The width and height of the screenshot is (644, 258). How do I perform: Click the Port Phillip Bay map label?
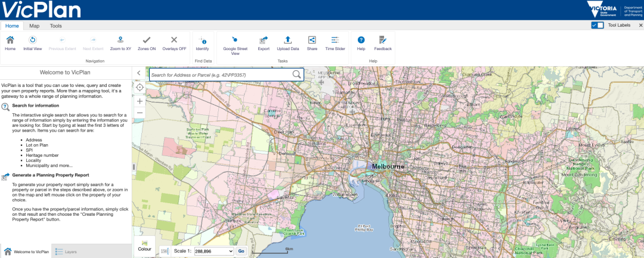pyautogui.click(x=365, y=228)
